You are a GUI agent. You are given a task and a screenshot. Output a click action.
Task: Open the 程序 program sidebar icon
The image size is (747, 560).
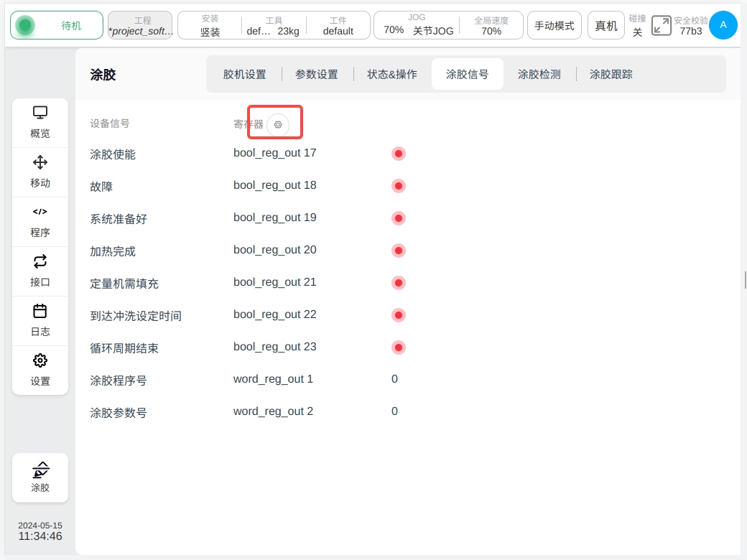click(x=40, y=221)
